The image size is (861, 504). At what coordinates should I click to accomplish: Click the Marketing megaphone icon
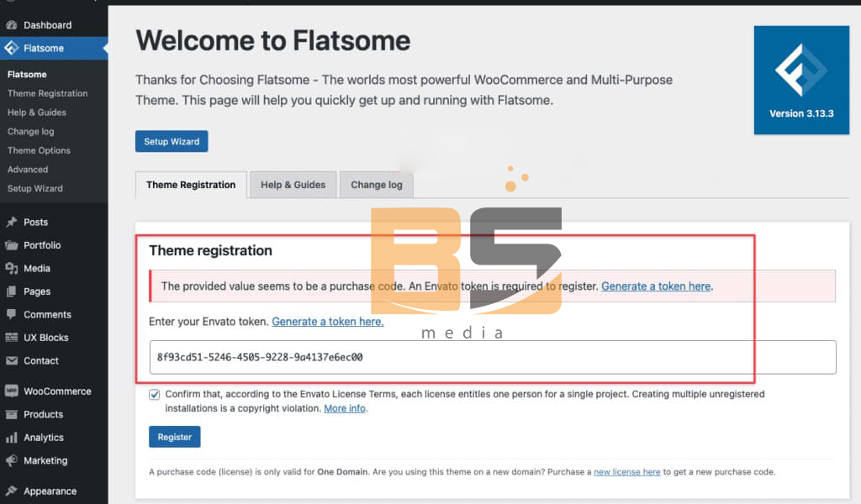(x=12, y=460)
